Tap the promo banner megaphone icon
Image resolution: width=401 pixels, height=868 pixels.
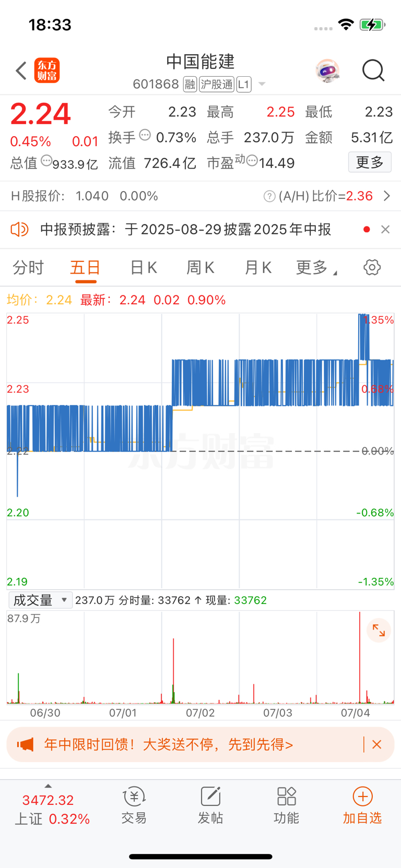click(x=25, y=744)
